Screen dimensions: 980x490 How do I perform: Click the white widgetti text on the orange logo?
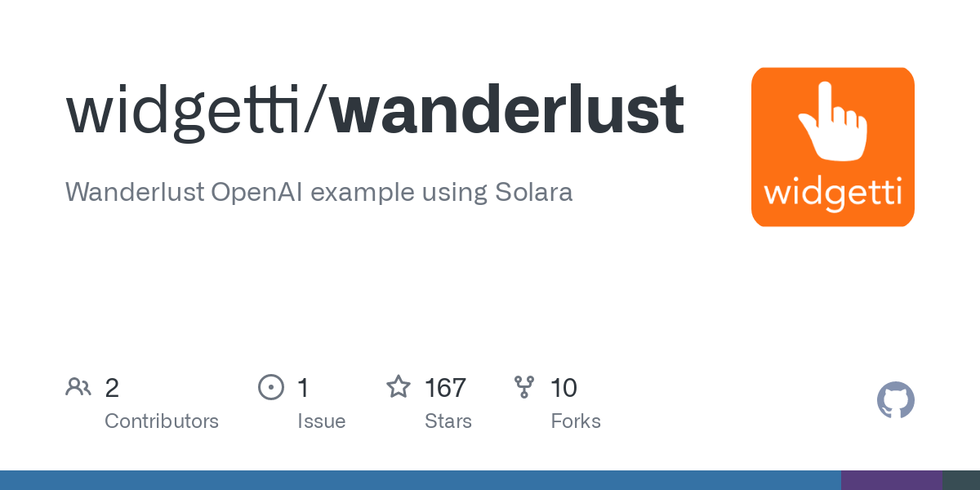[832, 194]
